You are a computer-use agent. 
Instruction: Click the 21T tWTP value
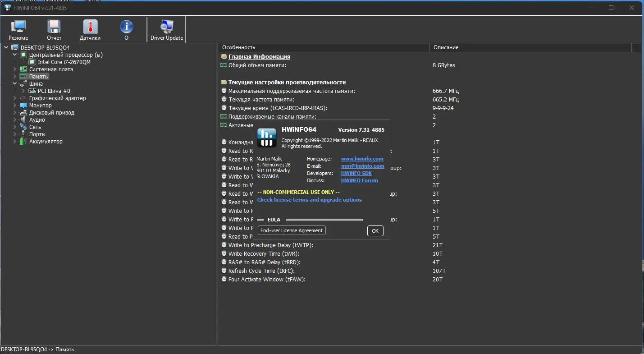(438, 245)
